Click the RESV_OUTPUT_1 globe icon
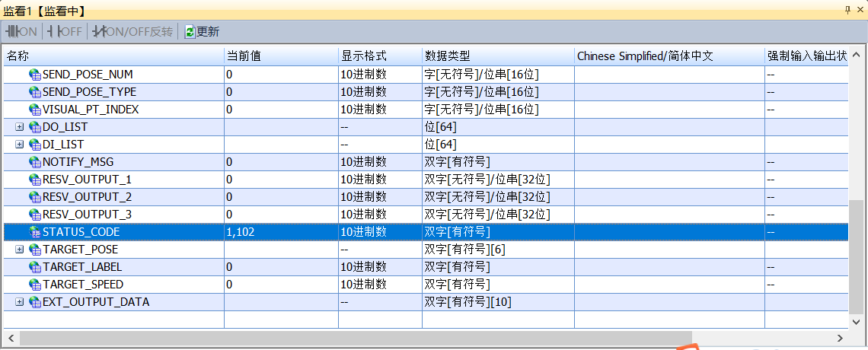This screenshot has width=868, height=350. coord(36,180)
